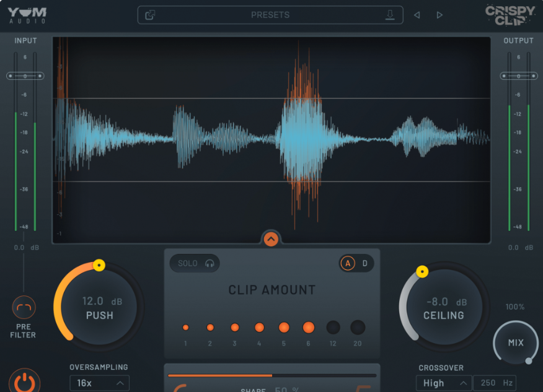Viewport: 543px width, 392px height.
Task: Open the preset browser popout icon
Action: coord(150,15)
